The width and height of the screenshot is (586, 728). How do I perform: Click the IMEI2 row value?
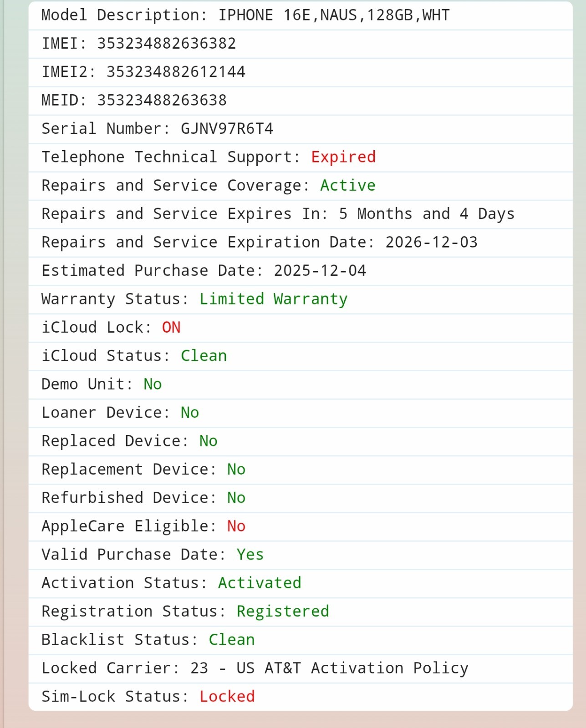click(x=176, y=72)
